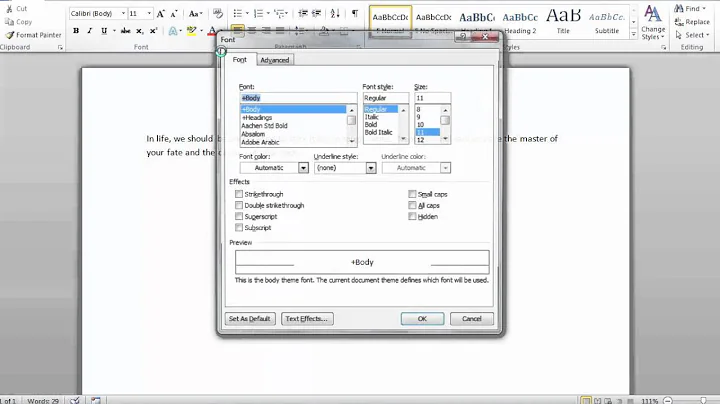Open the ribbon font size dropdown
The width and height of the screenshot is (720, 404).
(149, 13)
